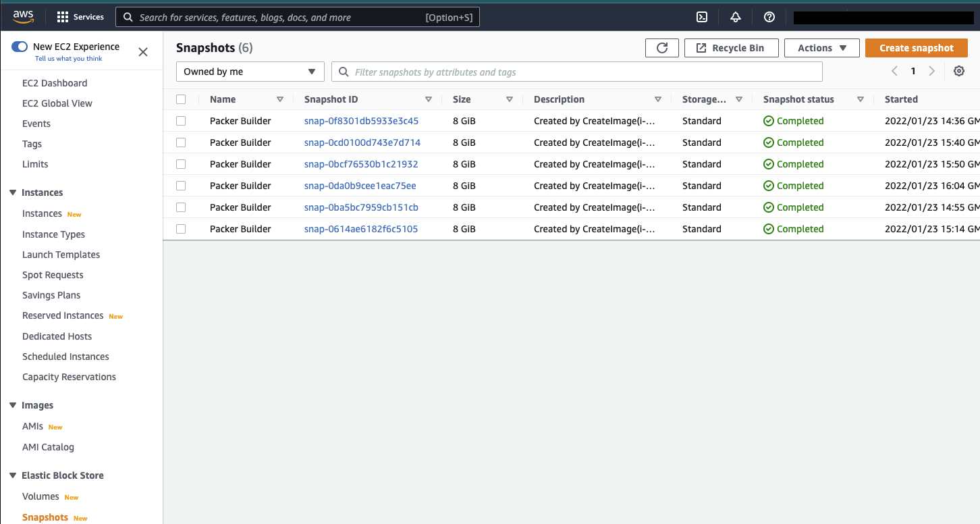Select checkbox for snap-0cd0100d743e7d714
Viewport: 980px width, 524px height.
[x=181, y=142]
